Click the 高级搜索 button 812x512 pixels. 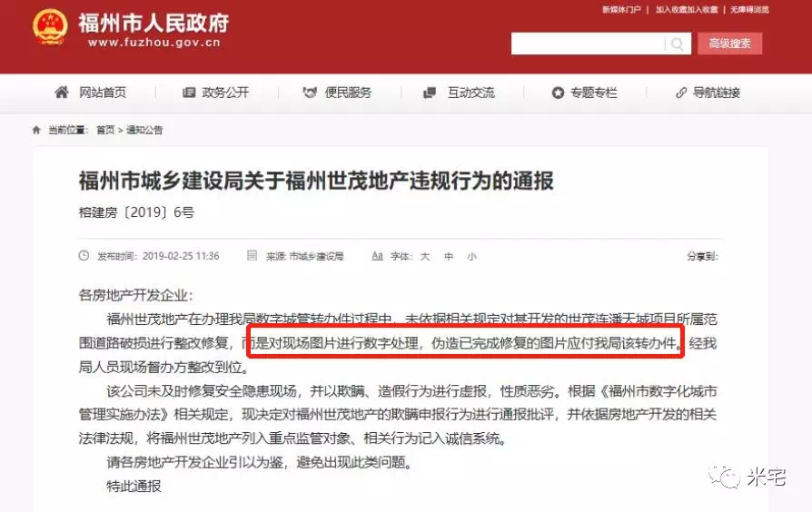click(729, 44)
